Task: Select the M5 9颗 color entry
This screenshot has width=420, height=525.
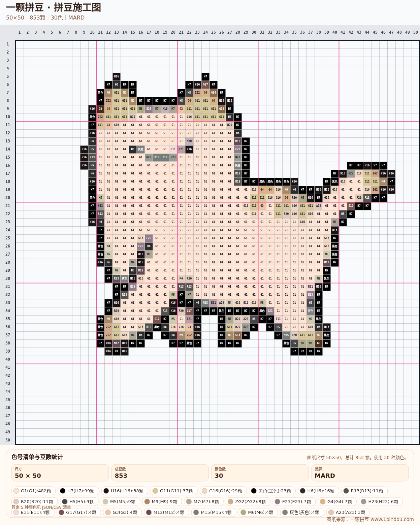Action: 120,501
